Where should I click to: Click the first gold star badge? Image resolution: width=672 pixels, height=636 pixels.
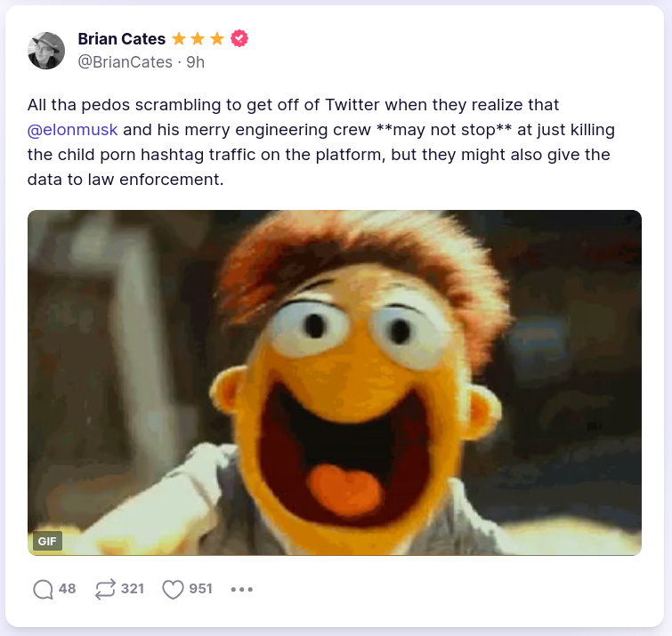(179, 39)
